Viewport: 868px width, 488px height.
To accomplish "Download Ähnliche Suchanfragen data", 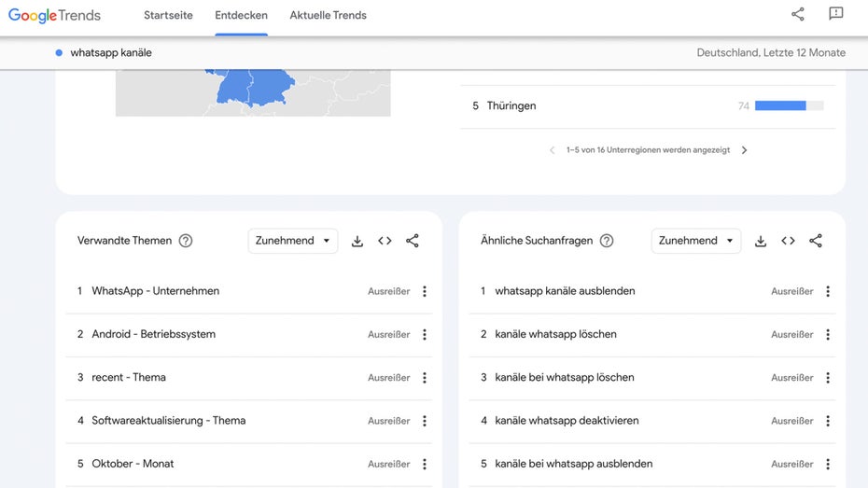I will [x=761, y=241].
